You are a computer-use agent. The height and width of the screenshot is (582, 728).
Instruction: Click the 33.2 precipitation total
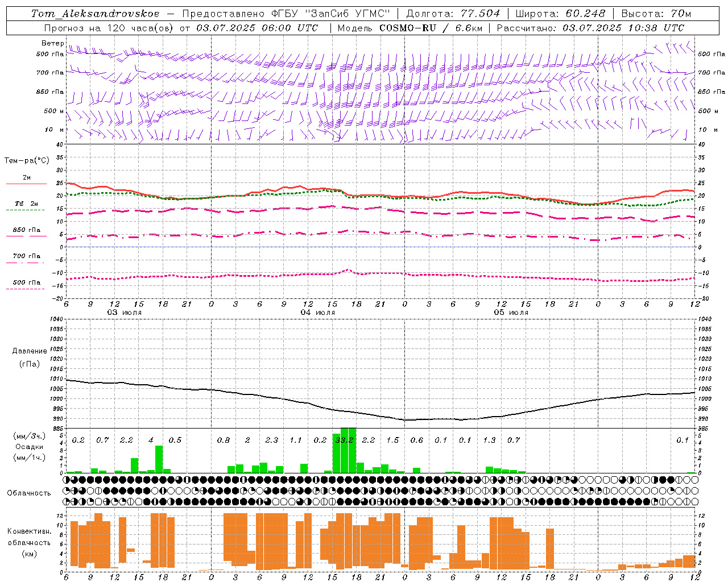pos(345,440)
